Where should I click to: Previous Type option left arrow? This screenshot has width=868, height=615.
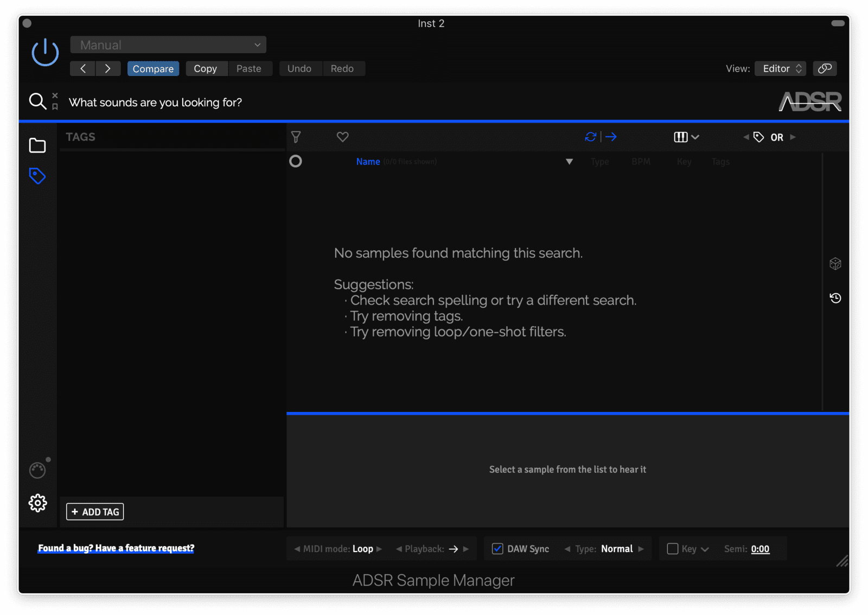coord(567,549)
